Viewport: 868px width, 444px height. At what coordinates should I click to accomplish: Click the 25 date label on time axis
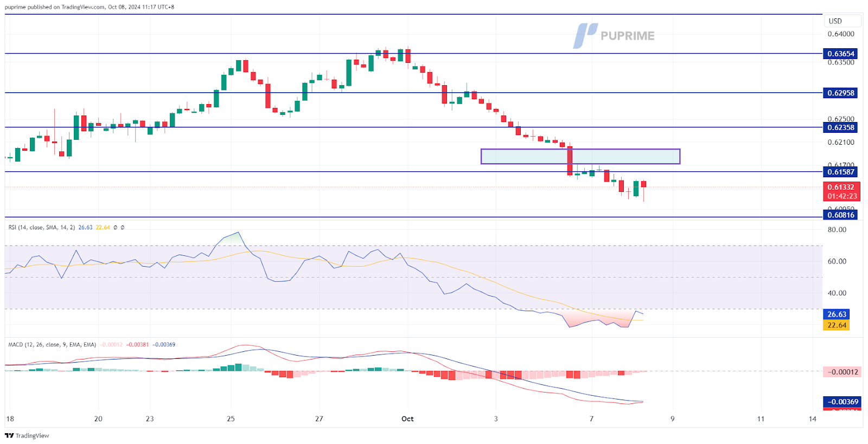click(x=231, y=419)
